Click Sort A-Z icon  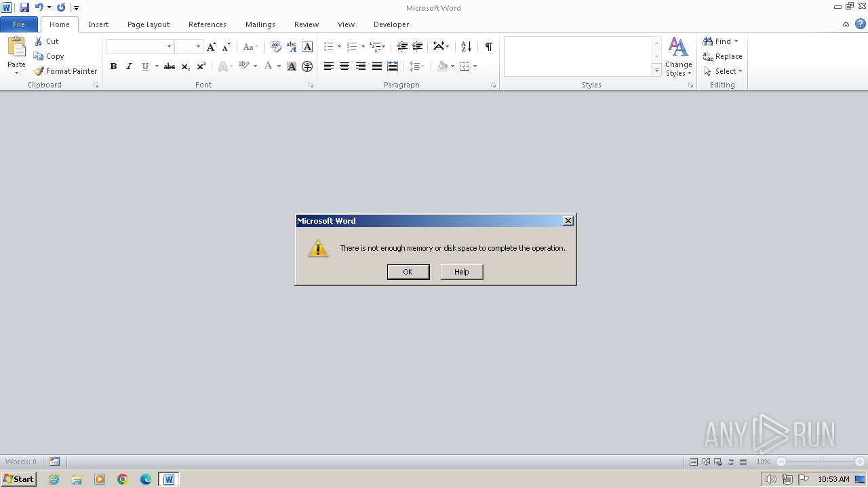point(466,46)
